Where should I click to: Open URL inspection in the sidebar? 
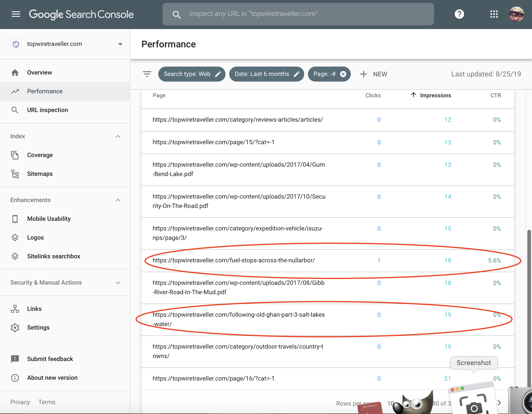coord(65,110)
